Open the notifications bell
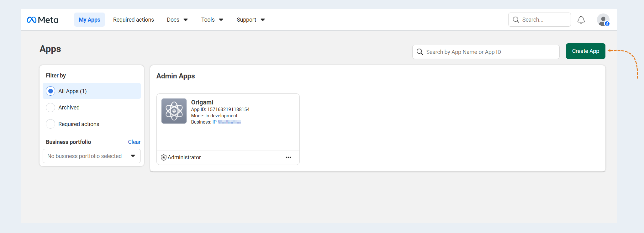The image size is (644, 233). click(581, 20)
